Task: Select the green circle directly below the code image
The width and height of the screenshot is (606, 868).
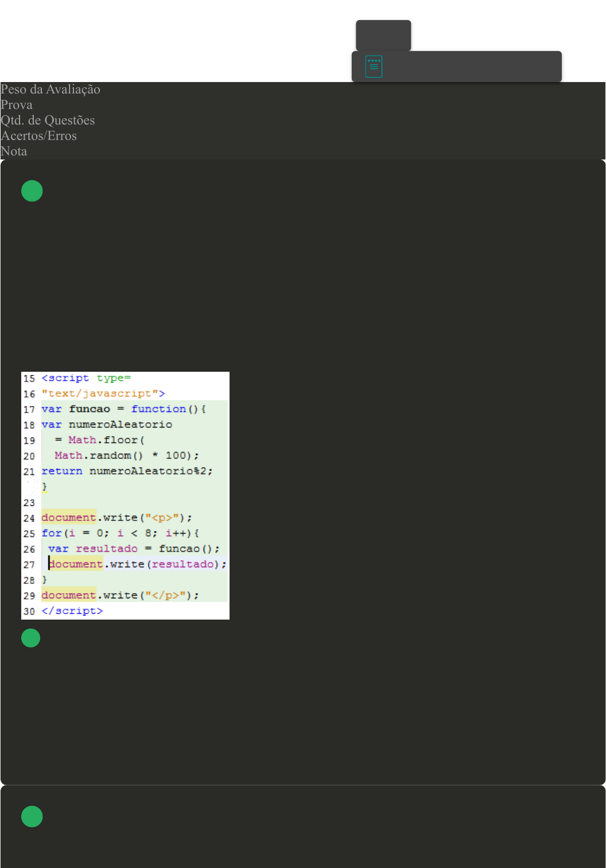Action: point(31,638)
